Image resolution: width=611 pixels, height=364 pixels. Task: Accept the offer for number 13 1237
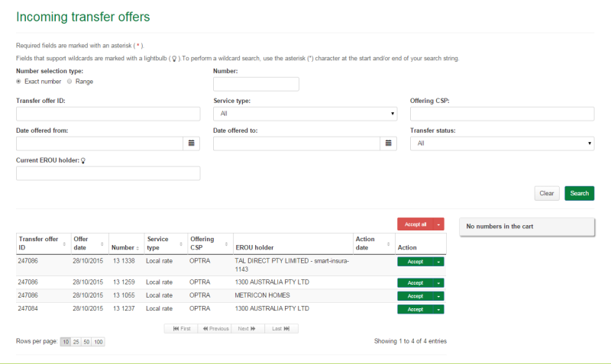click(415, 310)
